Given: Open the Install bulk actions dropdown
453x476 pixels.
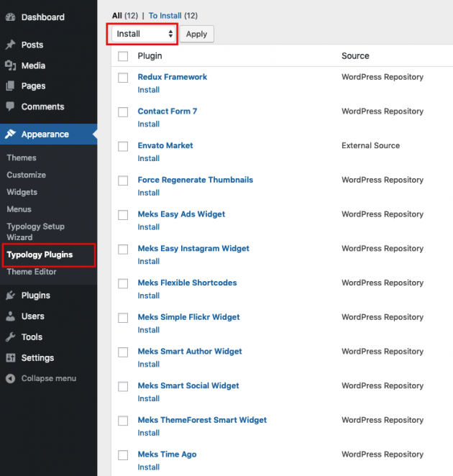Looking at the screenshot, I should [144, 34].
